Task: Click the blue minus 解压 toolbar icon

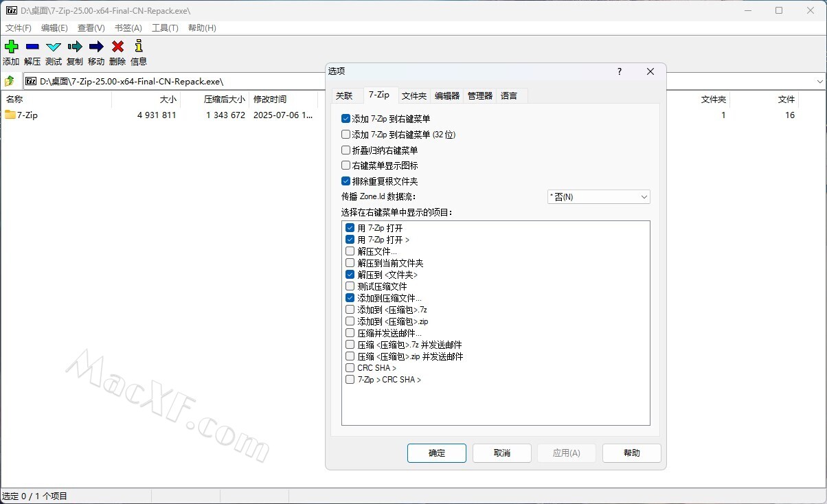Action: 32,47
